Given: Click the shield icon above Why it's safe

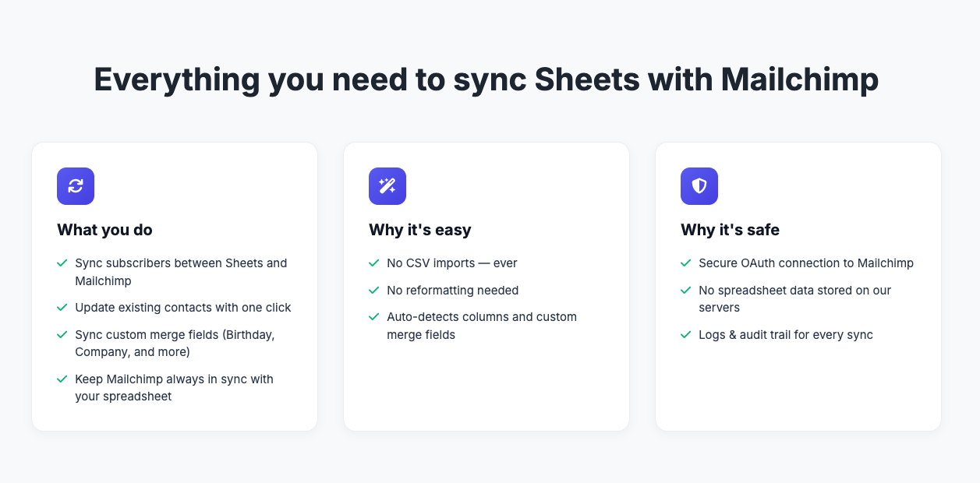Looking at the screenshot, I should (699, 186).
